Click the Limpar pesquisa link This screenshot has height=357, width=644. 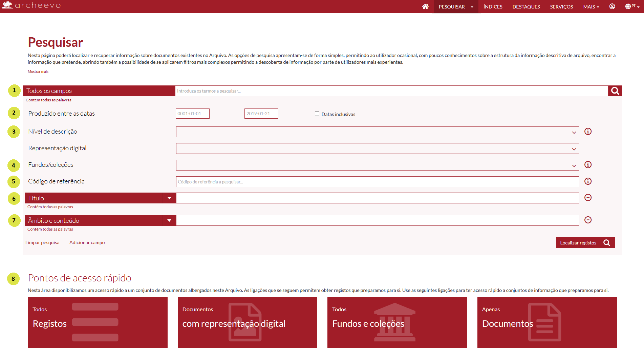(42, 242)
